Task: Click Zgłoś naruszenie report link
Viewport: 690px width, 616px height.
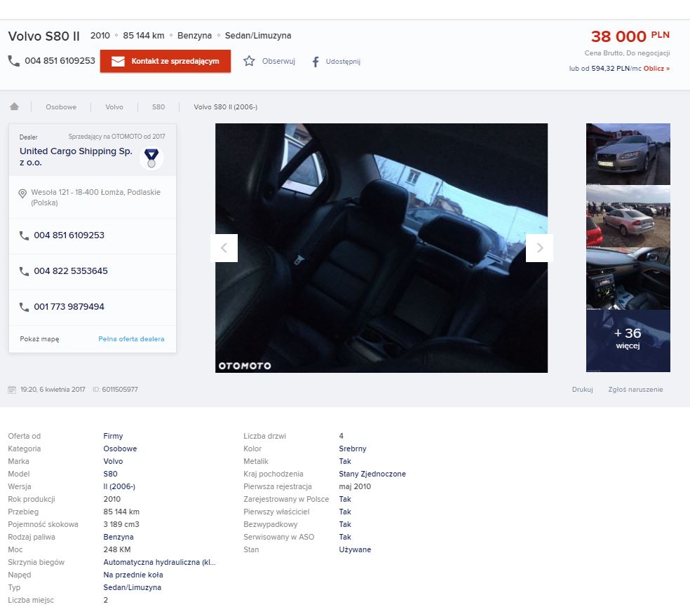Action: [635, 390]
